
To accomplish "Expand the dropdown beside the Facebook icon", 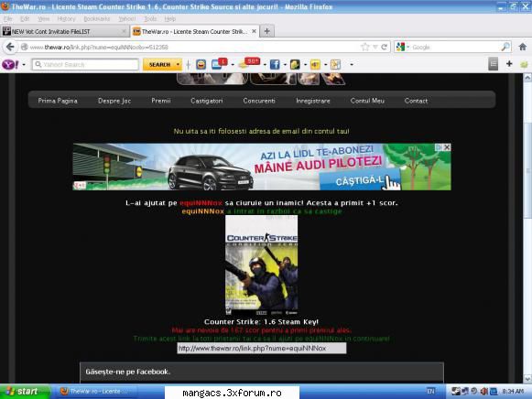I will tap(285, 64).
